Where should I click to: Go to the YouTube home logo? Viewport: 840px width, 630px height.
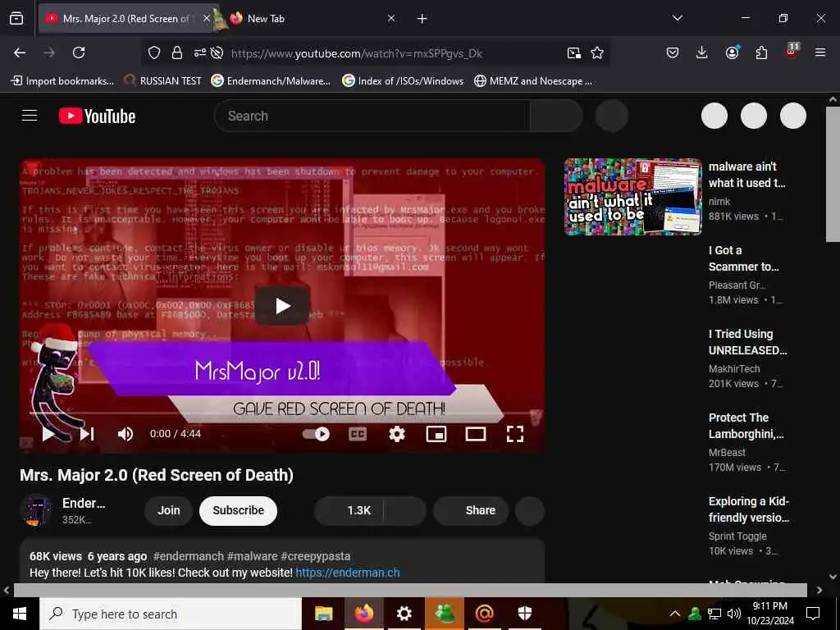(97, 116)
